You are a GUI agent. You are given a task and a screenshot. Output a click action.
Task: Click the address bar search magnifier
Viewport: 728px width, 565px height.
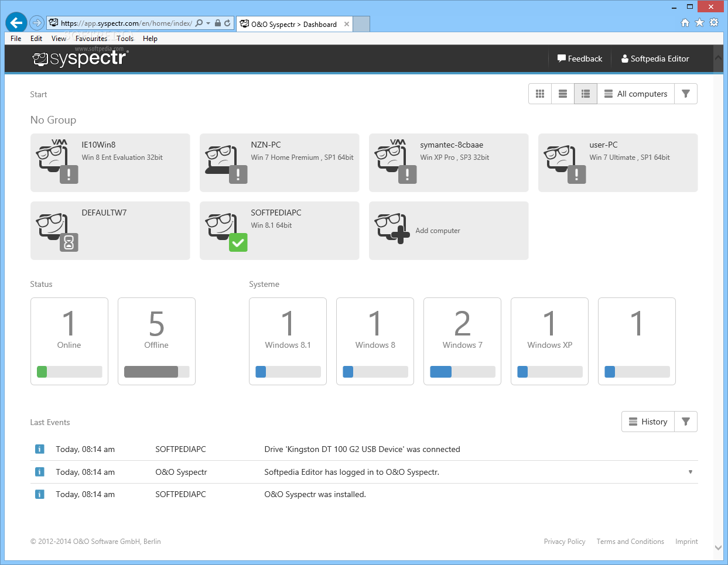[199, 23]
